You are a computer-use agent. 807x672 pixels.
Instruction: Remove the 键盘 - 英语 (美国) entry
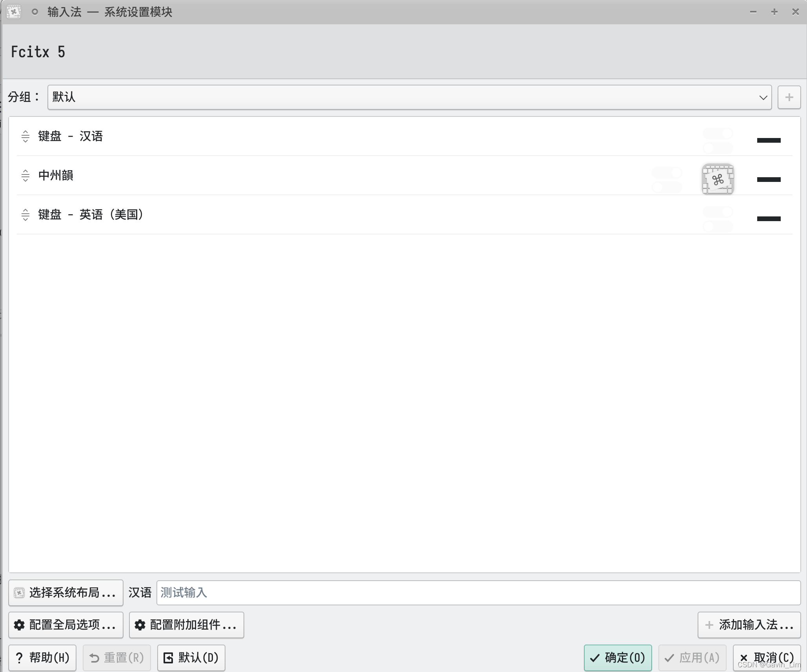[x=768, y=218]
